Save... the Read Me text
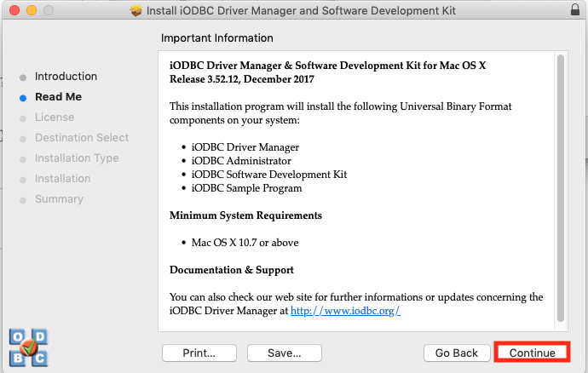Screen dimensions: 588x373 click(285, 353)
